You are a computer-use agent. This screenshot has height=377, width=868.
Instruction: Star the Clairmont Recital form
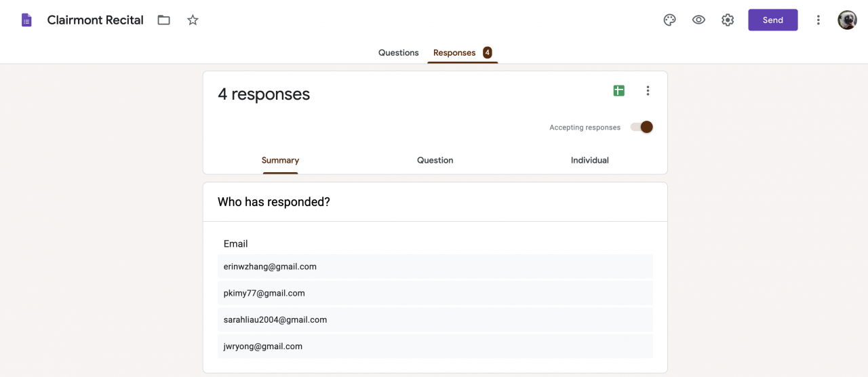[193, 20]
